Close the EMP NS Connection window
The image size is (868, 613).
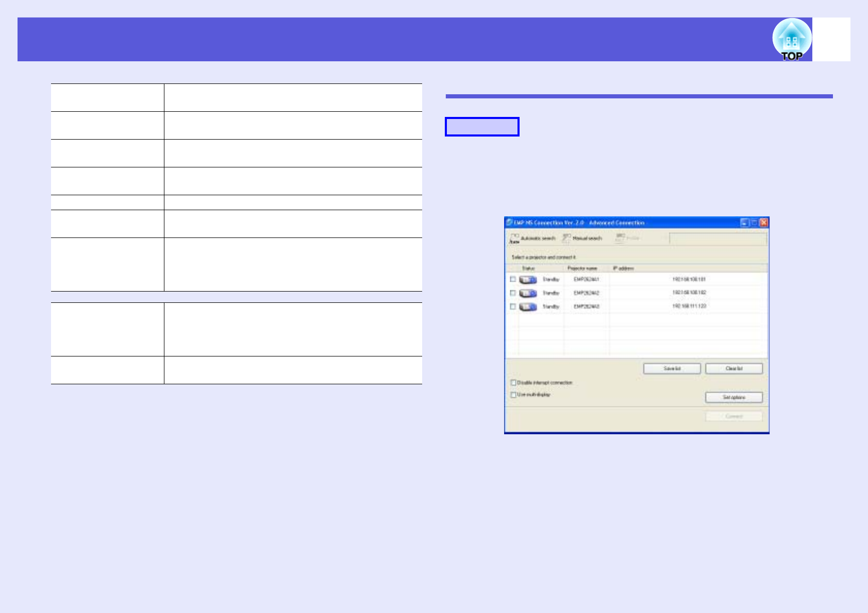764,223
